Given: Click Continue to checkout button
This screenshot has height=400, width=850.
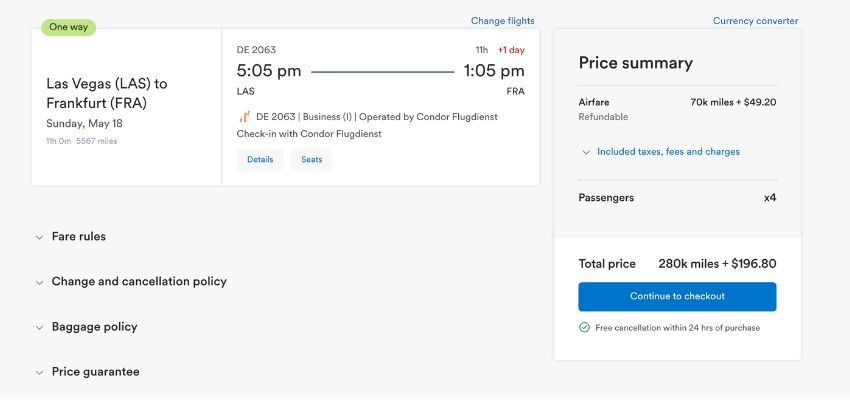Looking at the screenshot, I should pos(677,296).
